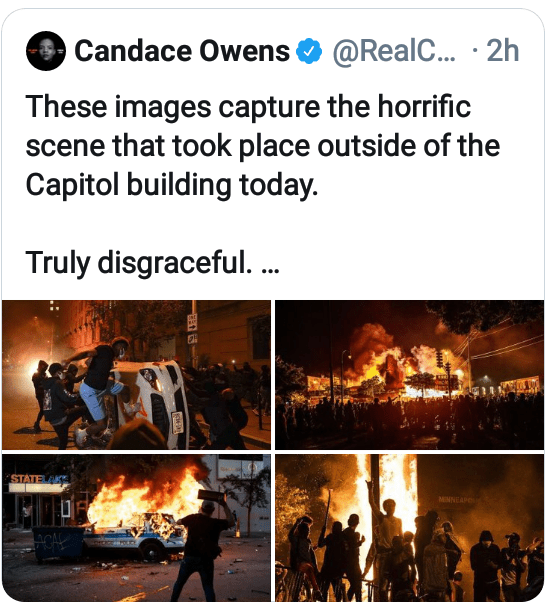
Task: Open the 2h timestamp link
Action: (503, 51)
